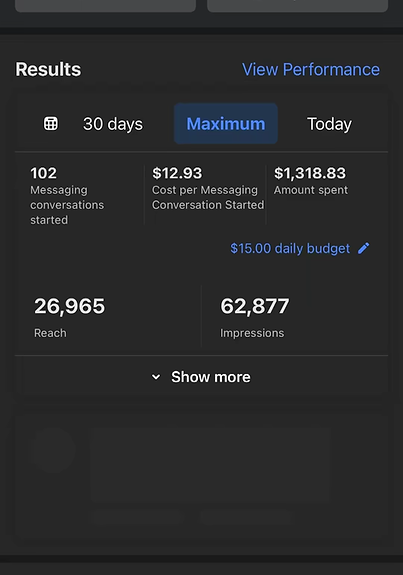This screenshot has height=575, width=403.
Task: Click the pencil edit budget icon
Action: [x=363, y=248]
